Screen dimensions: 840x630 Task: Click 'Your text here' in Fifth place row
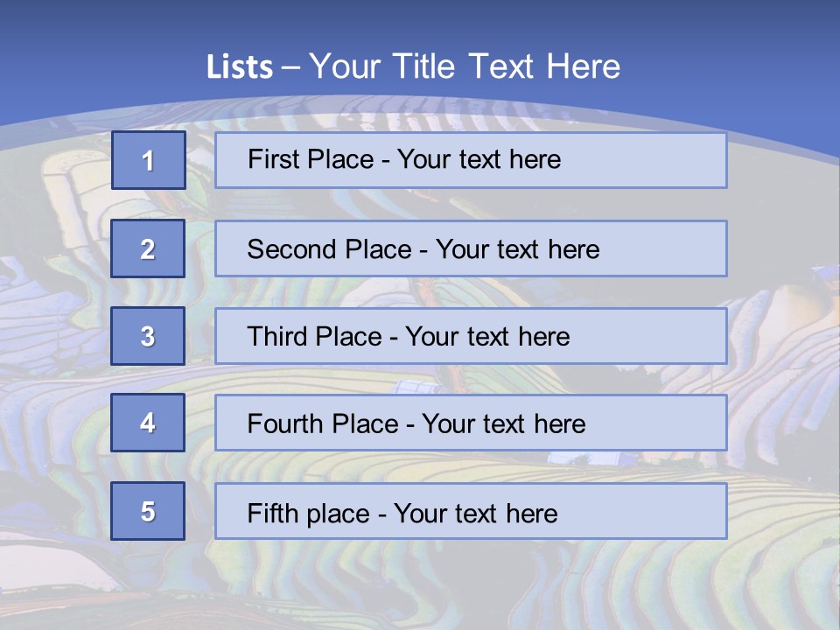pos(476,514)
